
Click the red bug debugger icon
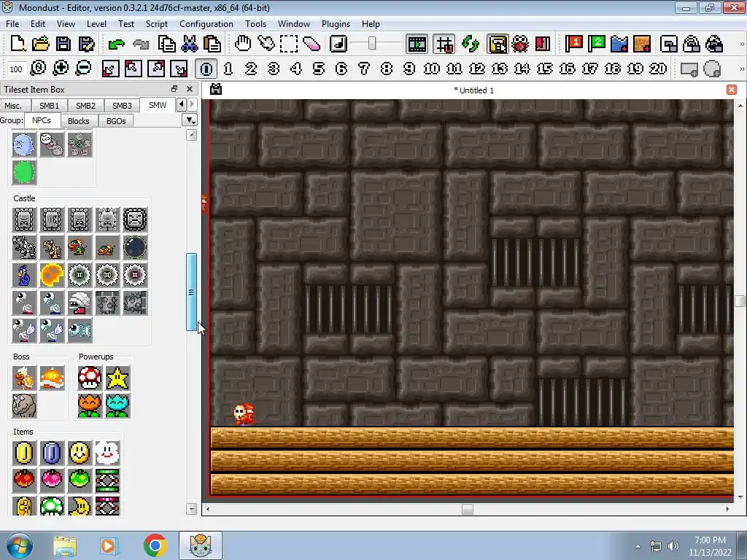coord(520,44)
